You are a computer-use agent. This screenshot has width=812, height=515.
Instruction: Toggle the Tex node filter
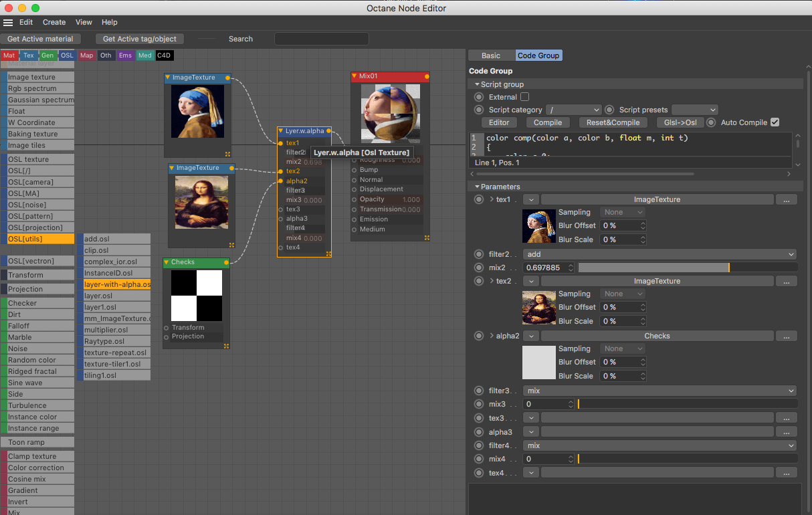coord(28,56)
